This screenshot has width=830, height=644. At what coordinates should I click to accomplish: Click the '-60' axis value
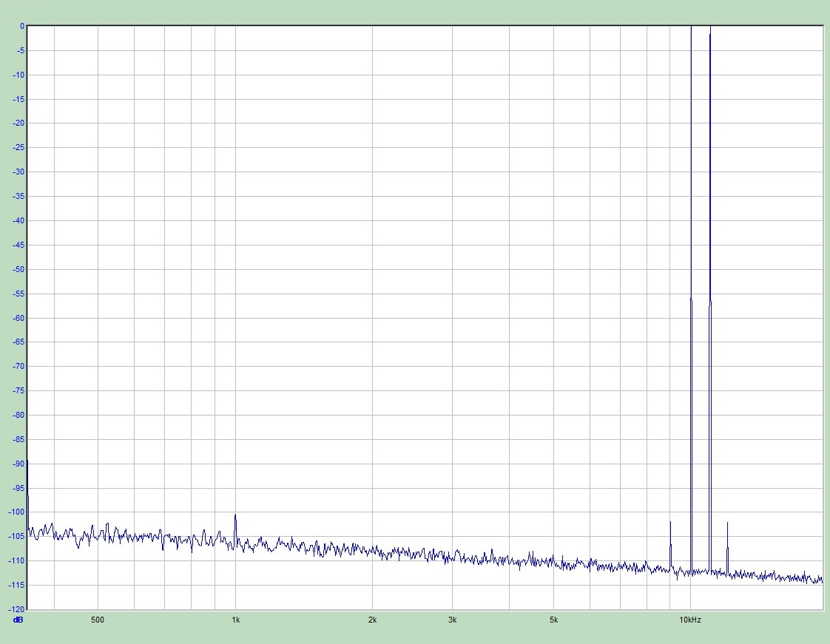point(18,318)
